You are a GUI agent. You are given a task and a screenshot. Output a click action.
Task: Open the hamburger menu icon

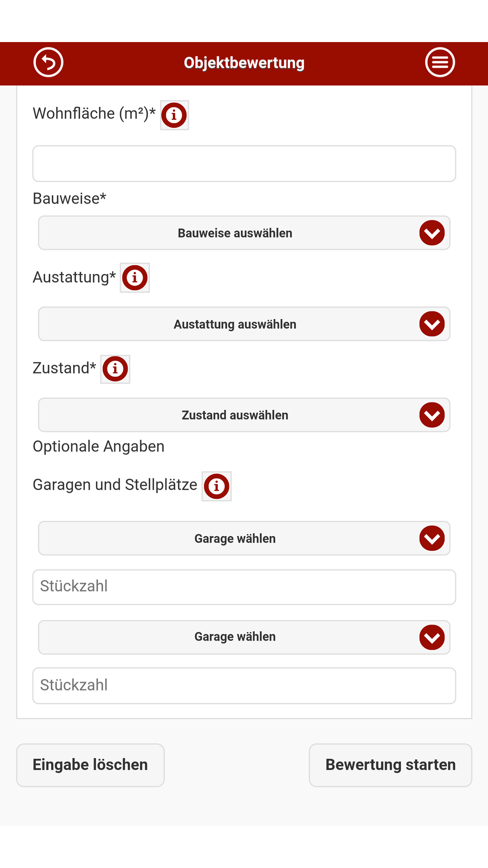pos(440,62)
